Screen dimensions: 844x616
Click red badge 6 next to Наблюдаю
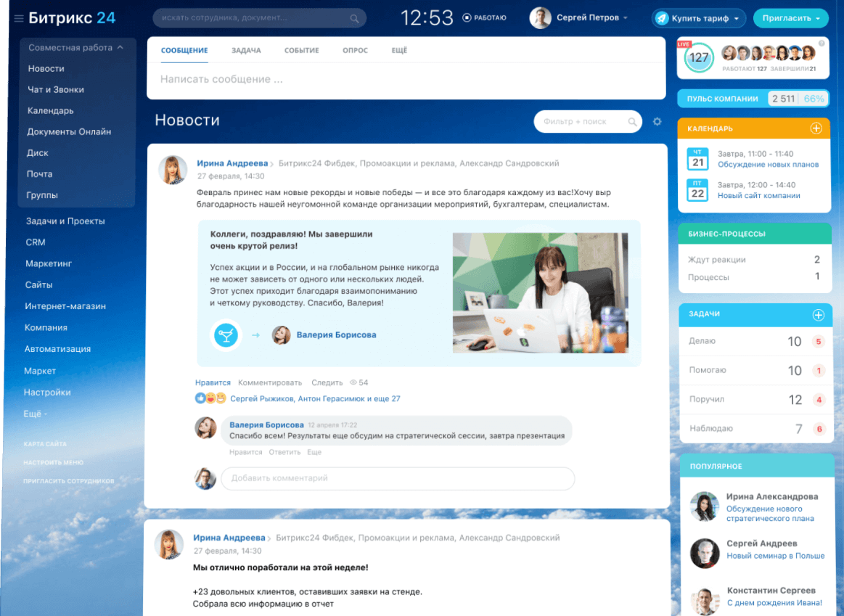tap(820, 429)
